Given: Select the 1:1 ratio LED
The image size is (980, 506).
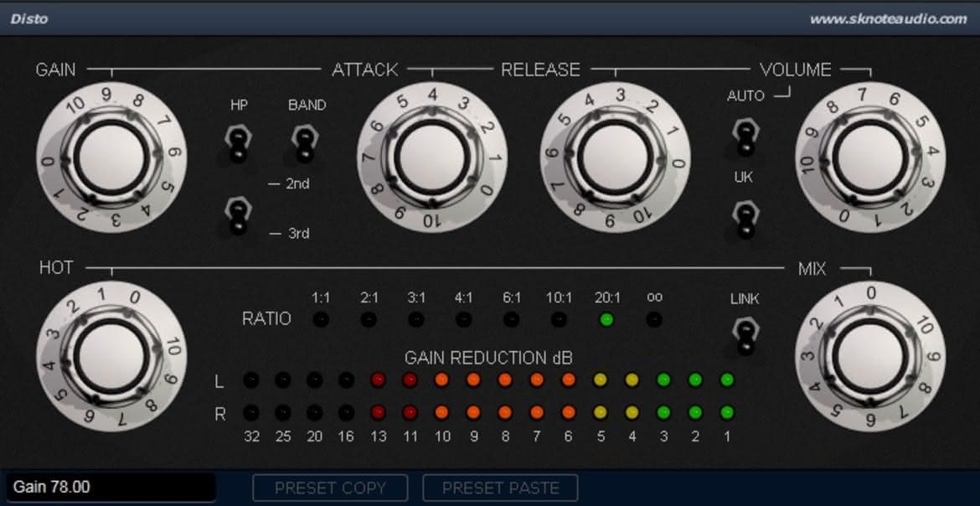Looking at the screenshot, I should pos(321,320).
